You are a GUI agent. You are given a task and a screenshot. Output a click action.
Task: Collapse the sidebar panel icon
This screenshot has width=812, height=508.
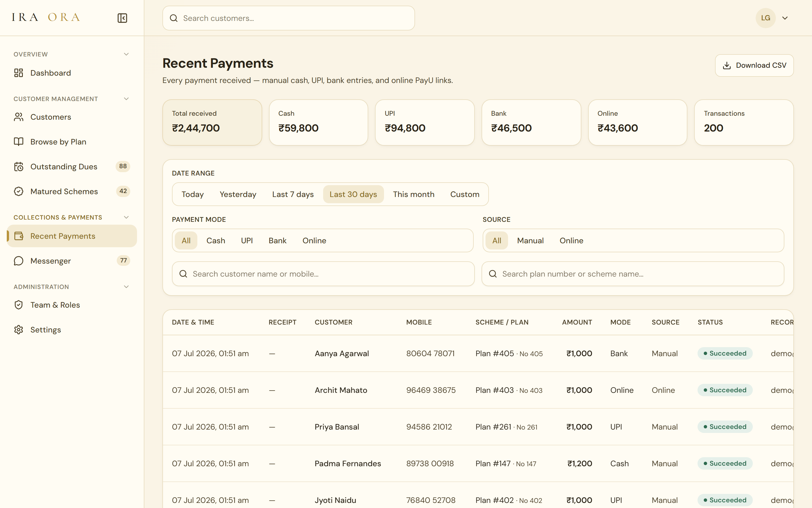pos(122,18)
